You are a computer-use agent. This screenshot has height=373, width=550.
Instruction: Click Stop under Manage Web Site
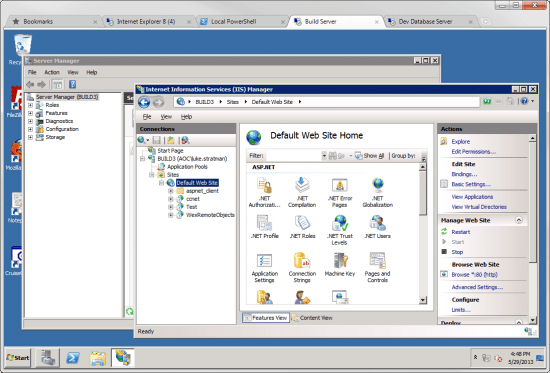click(457, 252)
